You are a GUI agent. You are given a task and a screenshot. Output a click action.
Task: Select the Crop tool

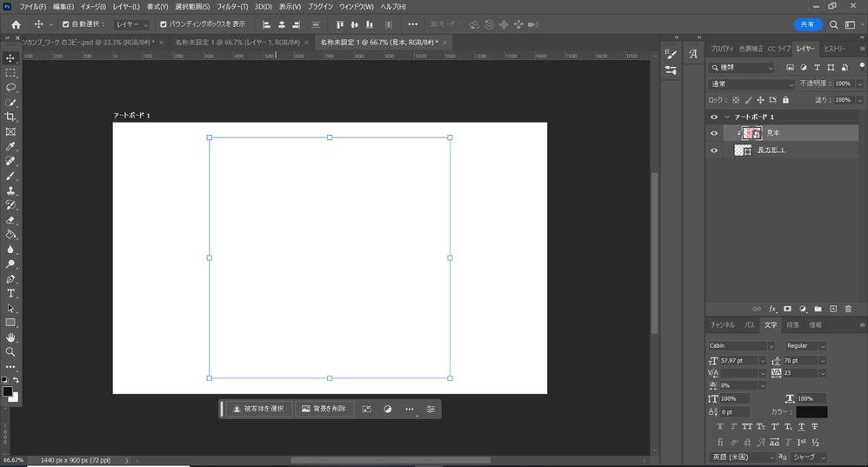10,117
